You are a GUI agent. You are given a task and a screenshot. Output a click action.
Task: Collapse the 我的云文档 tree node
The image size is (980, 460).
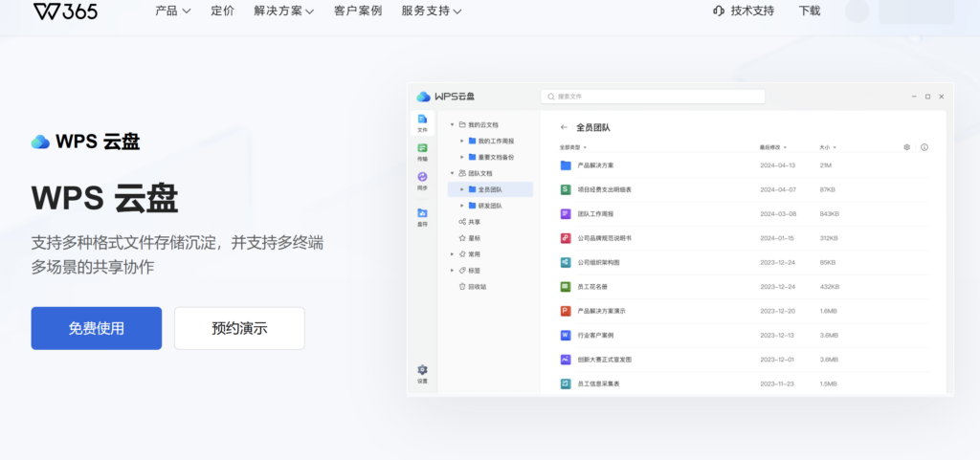452,125
